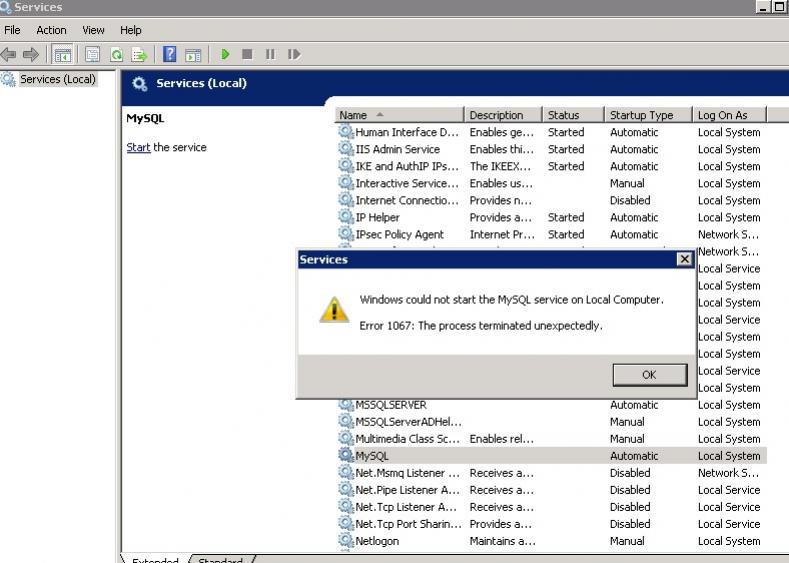The image size is (789, 563).
Task: Click the Forward arrow toolbar icon
Action: 31,54
